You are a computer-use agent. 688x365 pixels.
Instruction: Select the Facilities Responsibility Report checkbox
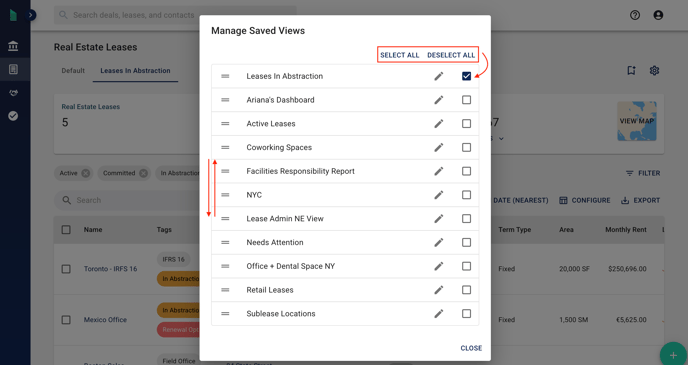pos(466,171)
